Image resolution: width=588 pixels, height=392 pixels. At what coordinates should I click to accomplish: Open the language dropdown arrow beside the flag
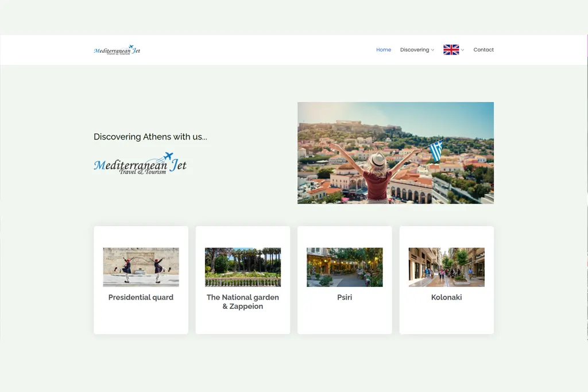pyautogui.click(x=463, y=51)
